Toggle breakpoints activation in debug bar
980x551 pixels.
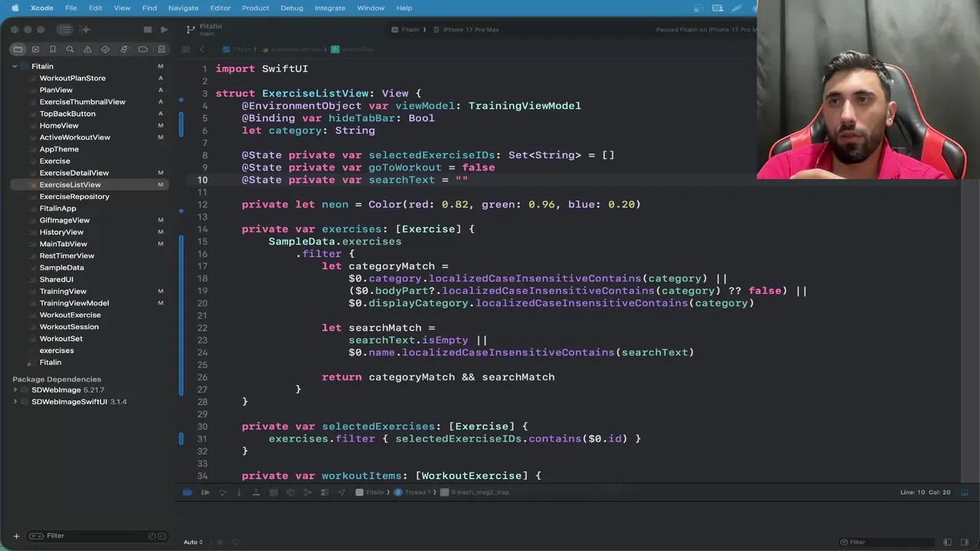point(188,493)
